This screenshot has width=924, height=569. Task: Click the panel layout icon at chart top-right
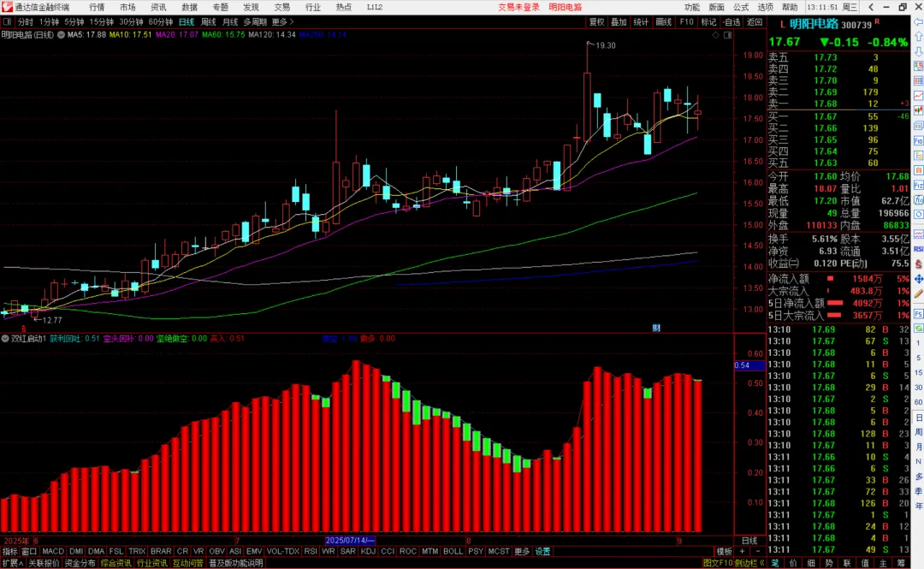[728, 35]
